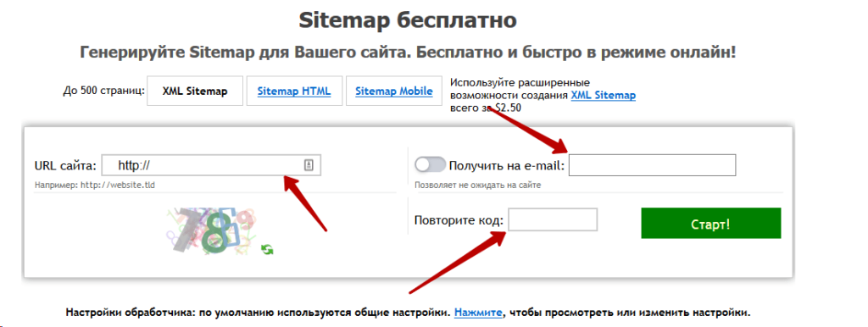868x327 pixels.
Task: Select the XML Sitemap tab
Action: [195, 91]
